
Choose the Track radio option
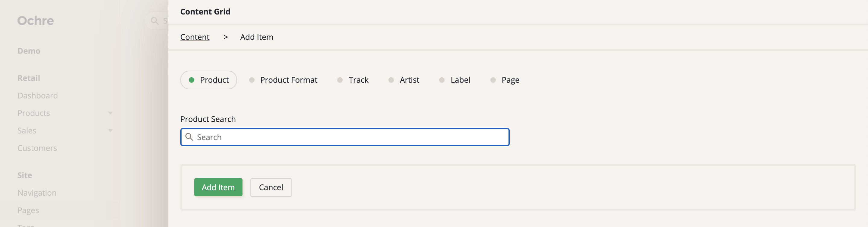(x=353, y=80)
